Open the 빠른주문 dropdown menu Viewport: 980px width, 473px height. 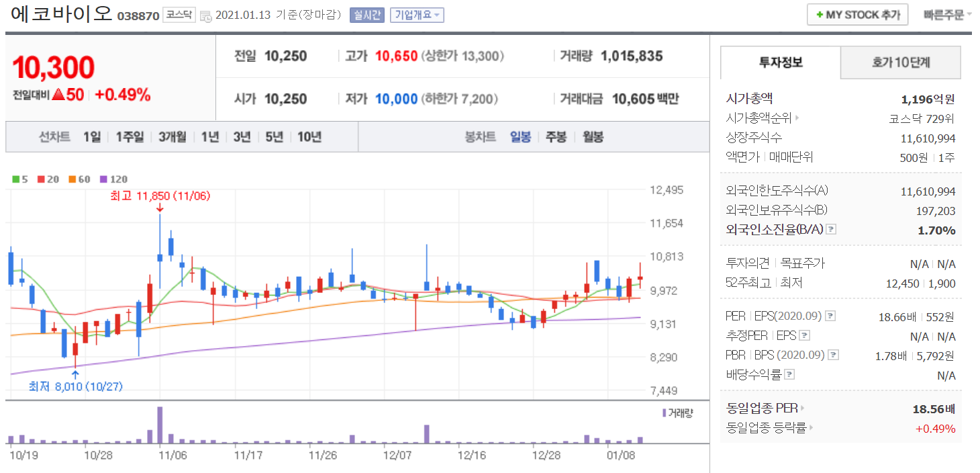click(x=947, y=14)
